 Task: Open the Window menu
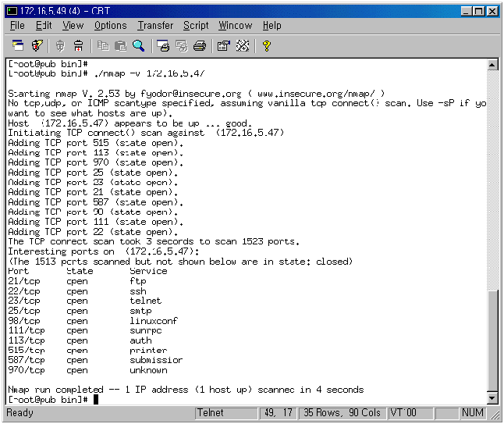(236, 26)
